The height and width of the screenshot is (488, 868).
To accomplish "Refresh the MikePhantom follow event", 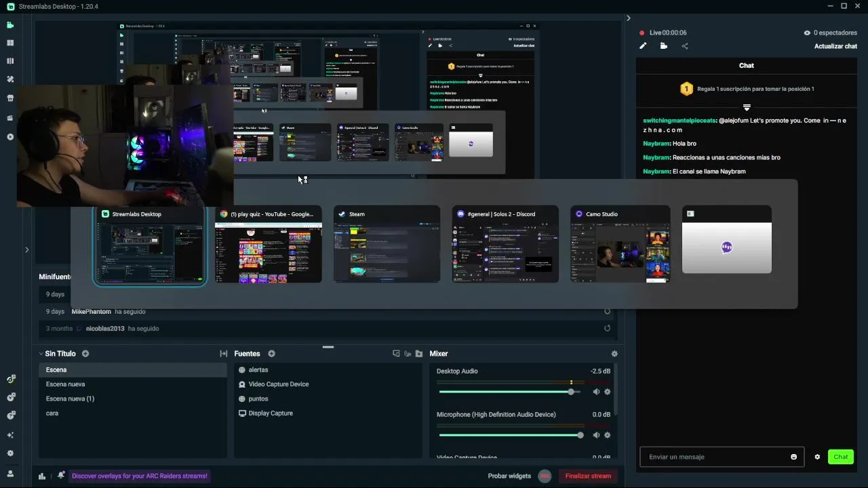I will click(608, 312).
